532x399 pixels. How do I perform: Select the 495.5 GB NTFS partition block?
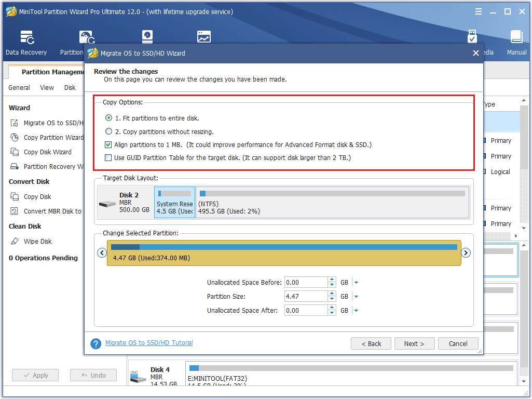333,203
